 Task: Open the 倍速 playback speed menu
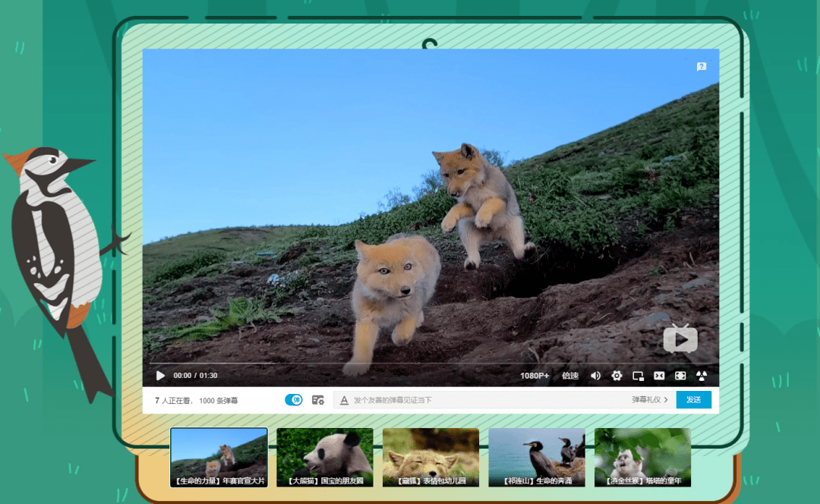click(570, 376)
